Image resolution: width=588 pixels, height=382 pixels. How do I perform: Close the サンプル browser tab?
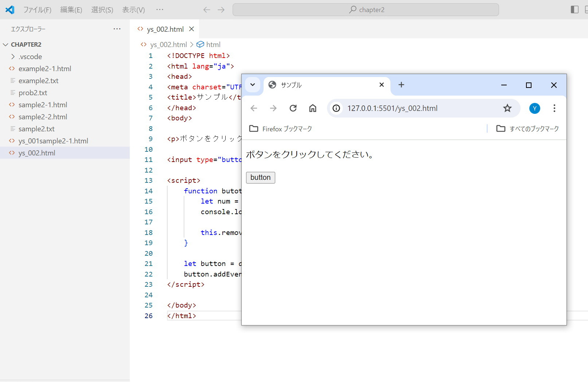coord(382,85)
